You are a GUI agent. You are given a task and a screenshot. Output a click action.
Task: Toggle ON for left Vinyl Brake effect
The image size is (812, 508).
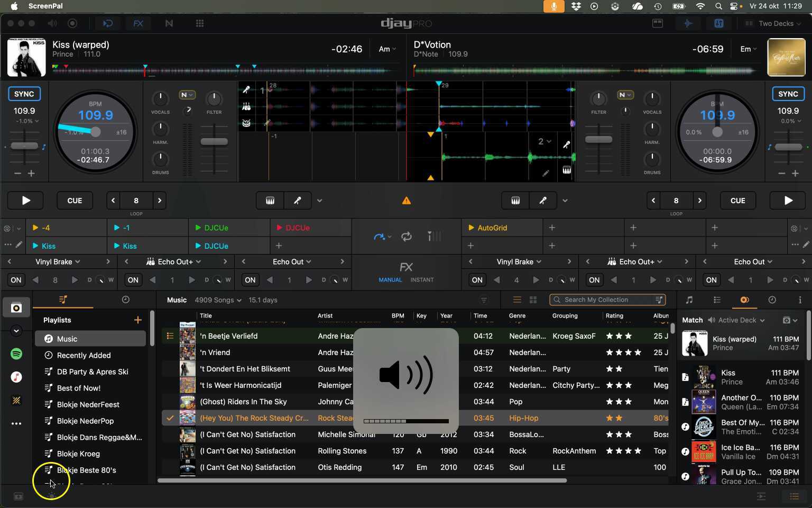tap(16, 280)
